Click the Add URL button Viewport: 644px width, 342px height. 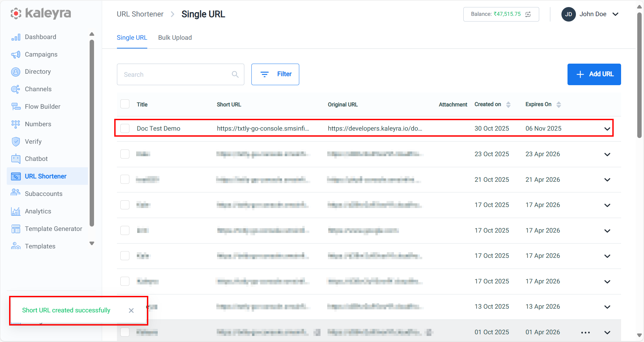coord(594,74)
